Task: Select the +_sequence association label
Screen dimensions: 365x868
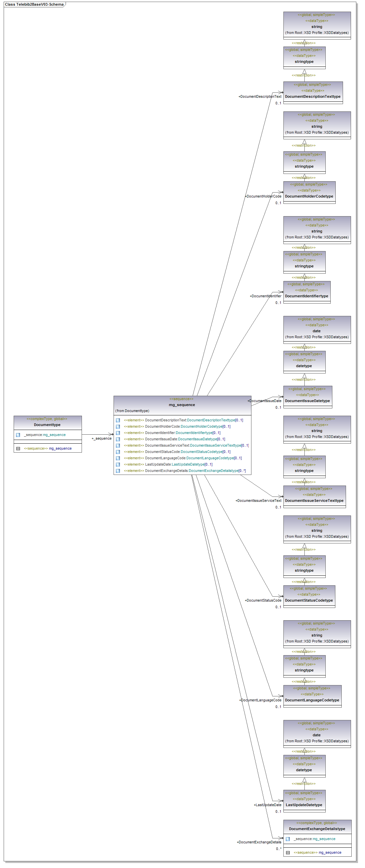Action: (102, 438)
